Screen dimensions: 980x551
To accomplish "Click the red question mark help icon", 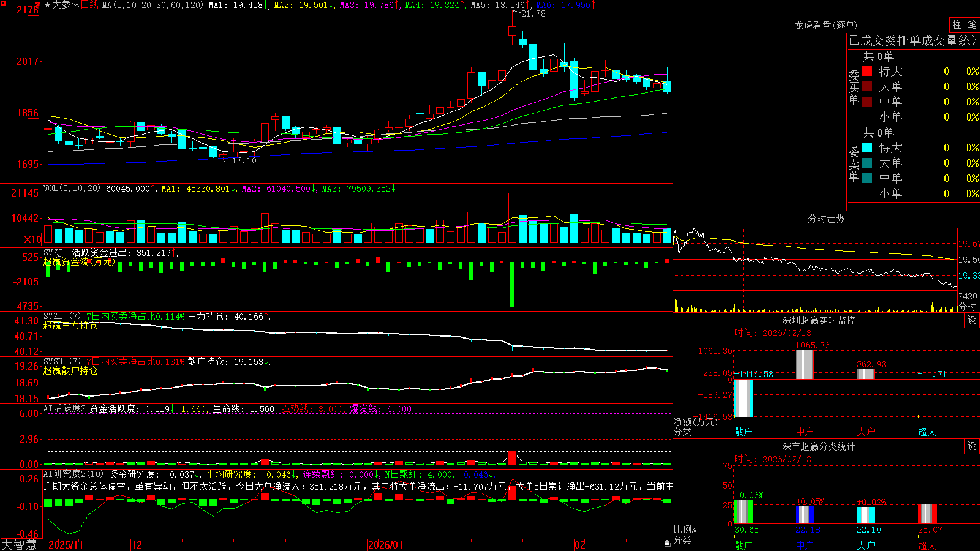I will (x=37, y=6).
